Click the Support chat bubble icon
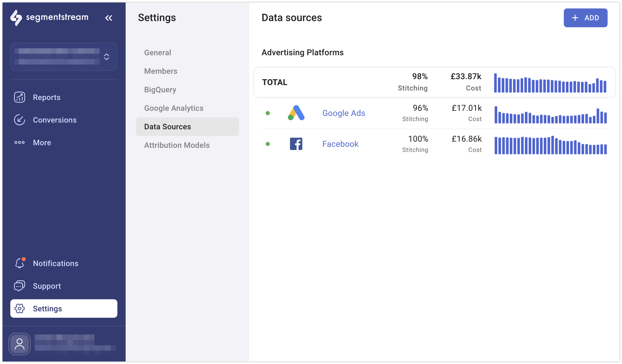 (x=19, y=286)
